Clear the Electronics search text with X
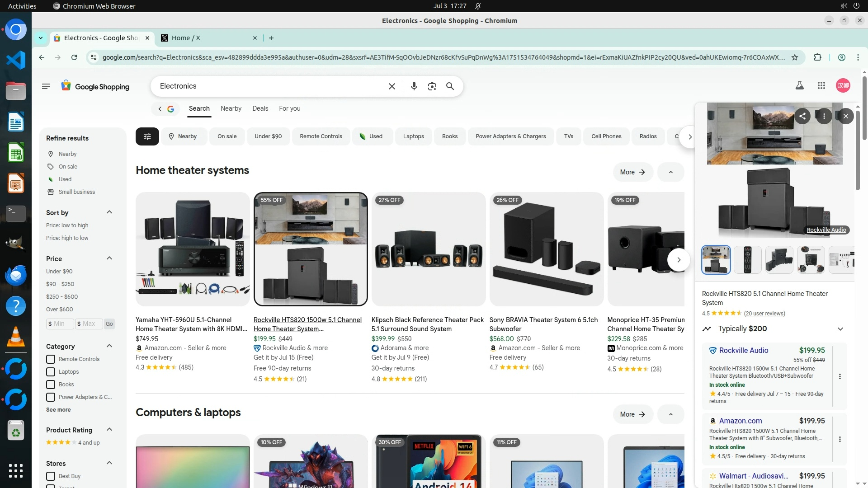This screenshot has height=488, width=868. (392, 86)
